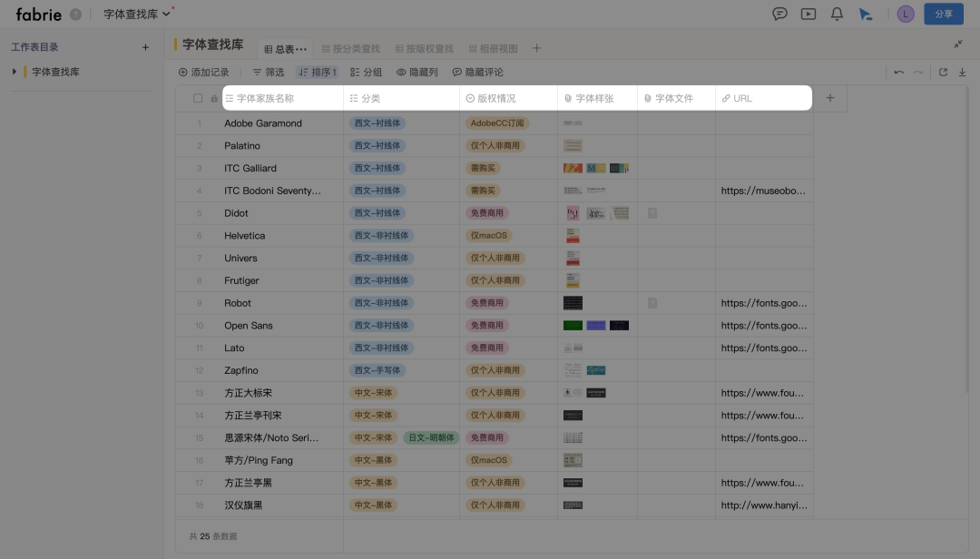
Task: Click the 分类 column header
Action: coord(401,98)
